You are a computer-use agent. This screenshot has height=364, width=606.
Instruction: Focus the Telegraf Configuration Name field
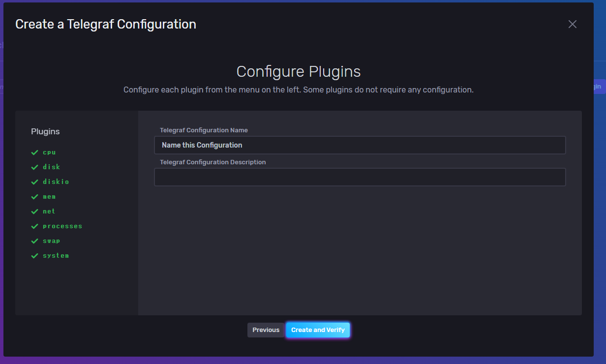pyautogui.click(x=360, y=145)
